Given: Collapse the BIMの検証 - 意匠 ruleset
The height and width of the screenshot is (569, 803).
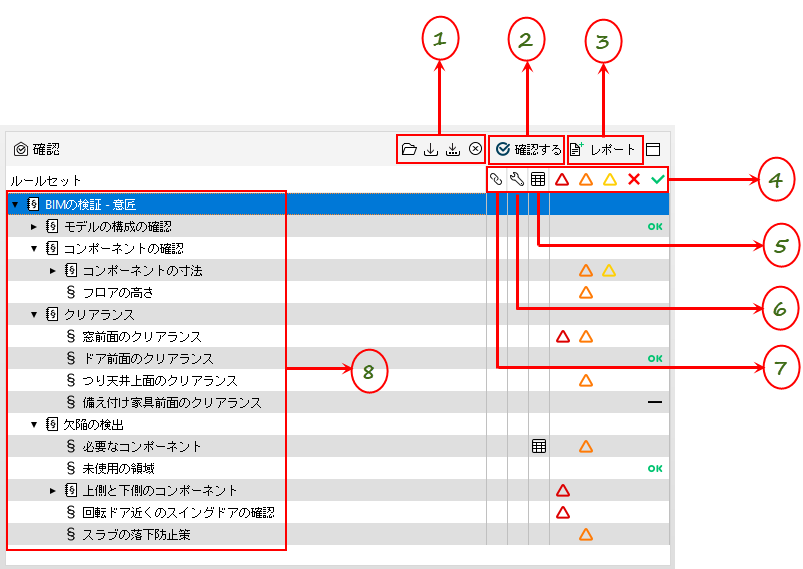Looking at the screenshot, I should (x=15, y=205).
